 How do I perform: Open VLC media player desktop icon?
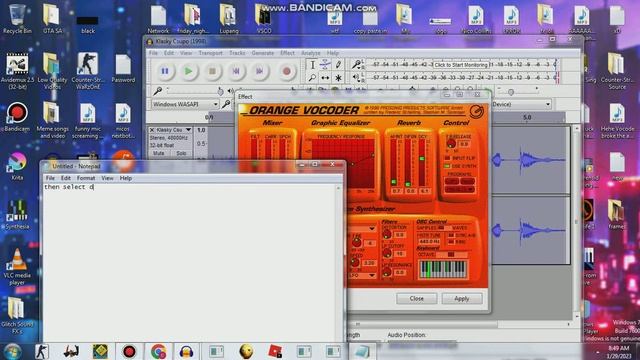[17, 267]
